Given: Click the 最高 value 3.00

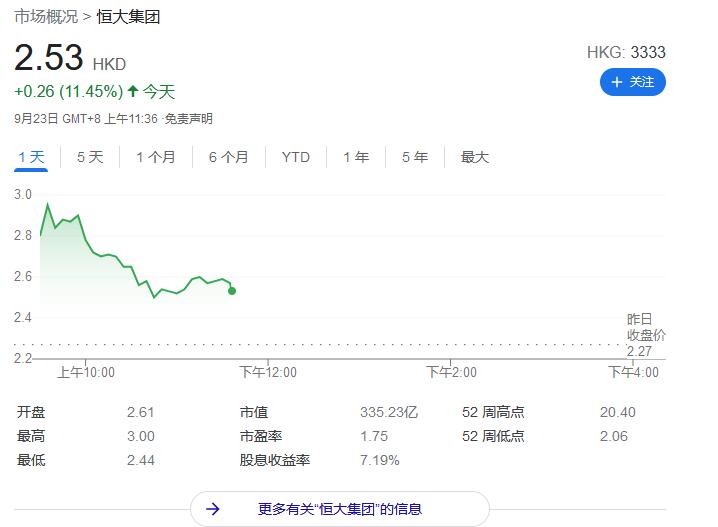Looking at the screenshot, I should [141, 436].
